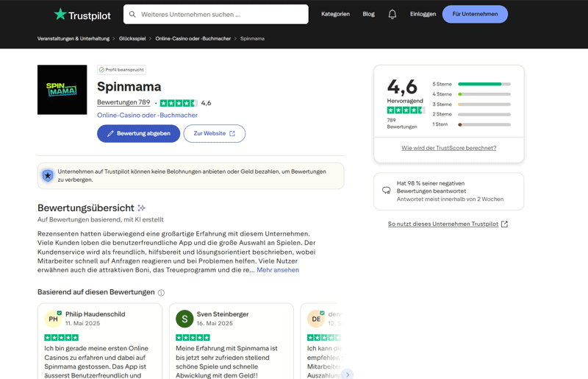This screenshot has width=588, height=379.
Task: Open the notifications bell
Action: [392, 14]
